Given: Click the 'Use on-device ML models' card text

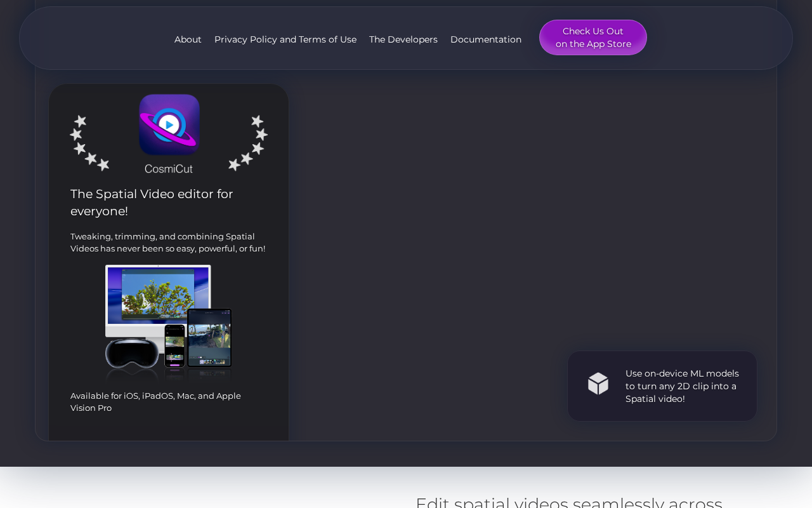Looking at the screenshot, I should pos(682,386).
